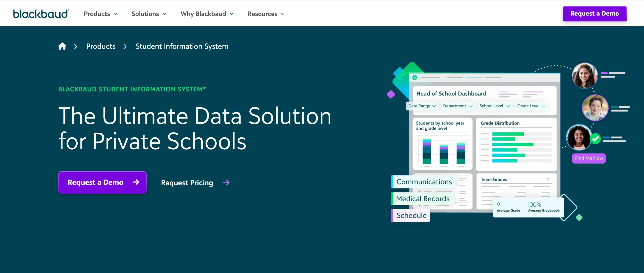This screenshot has height=273, width=644.
Task: Open the Grade Level dropdown
Action: coord(531,106)
